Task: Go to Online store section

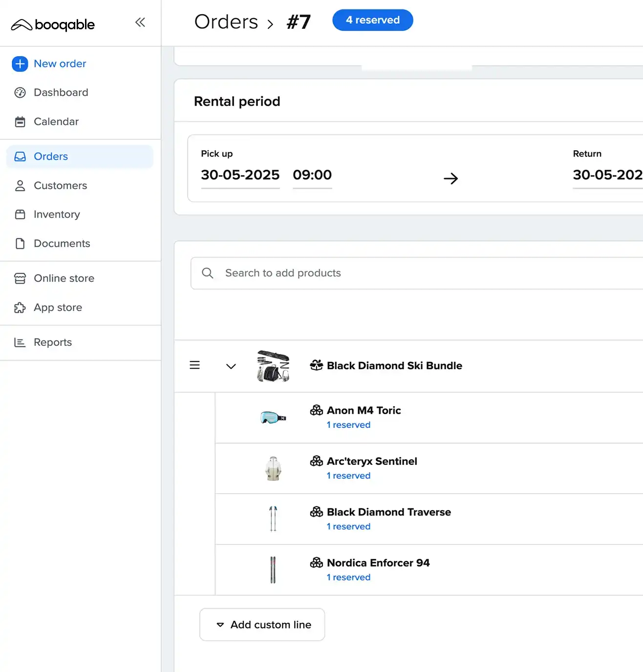Action: 64,278
